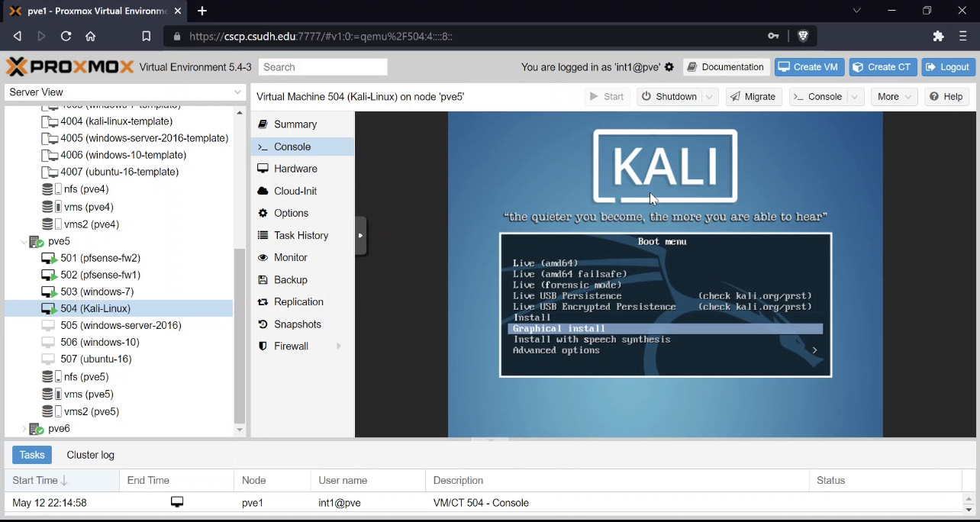Reload the page with the refresh icon

pos(66,36)
